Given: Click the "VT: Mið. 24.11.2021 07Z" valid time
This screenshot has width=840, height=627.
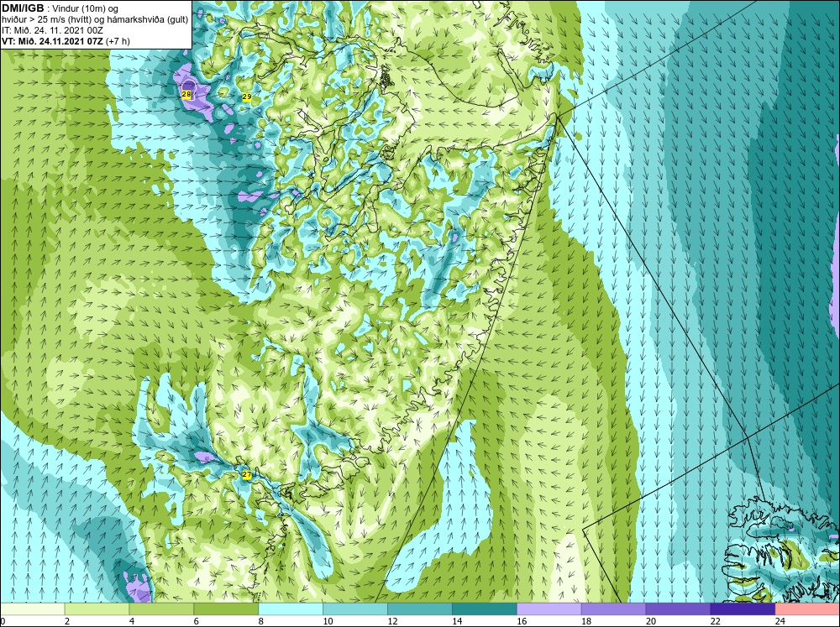Looking at the screenshot, I should [x=52, y=41].
